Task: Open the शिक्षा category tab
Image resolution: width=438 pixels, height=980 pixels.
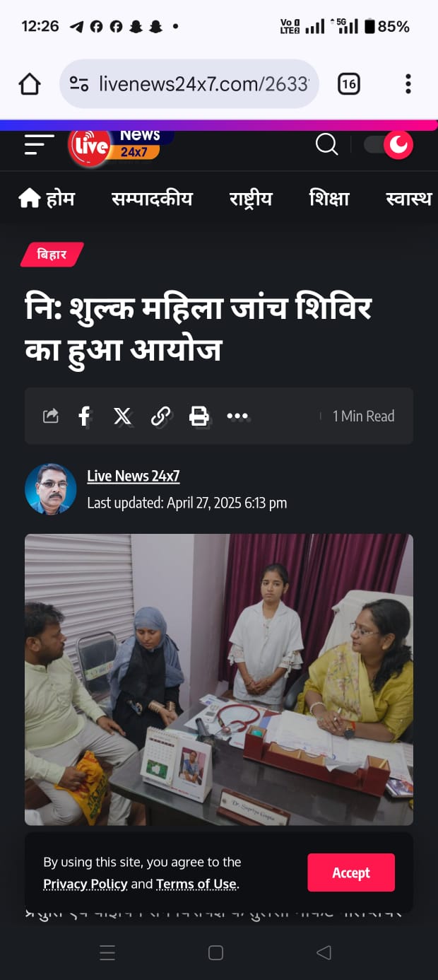Action: pos(329,199)
